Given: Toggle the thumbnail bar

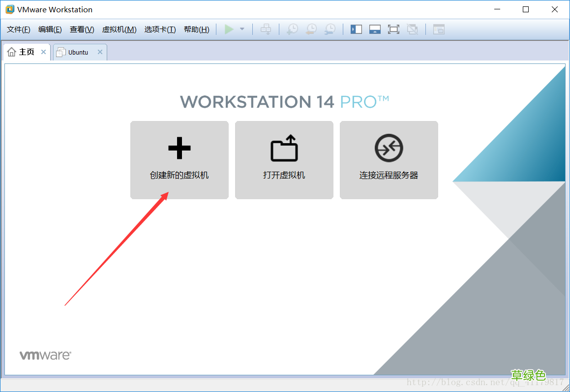Looking at the screenshot, I should [x=375, y=29].
